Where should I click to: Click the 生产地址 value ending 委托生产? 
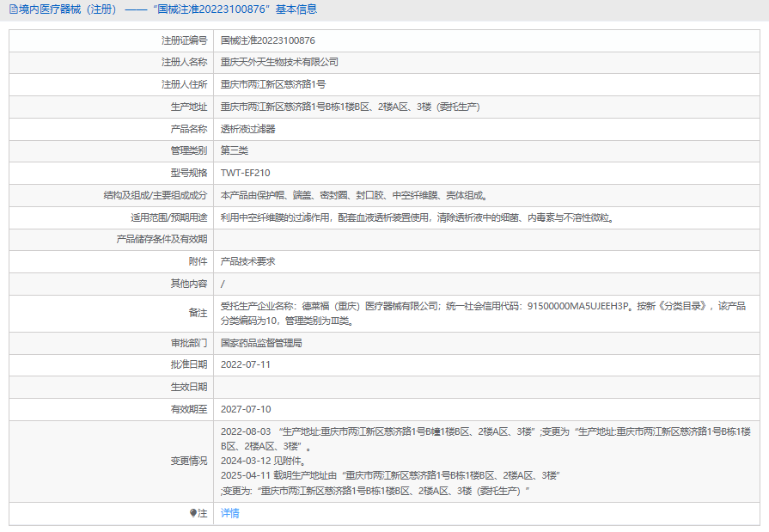(351, 107)
